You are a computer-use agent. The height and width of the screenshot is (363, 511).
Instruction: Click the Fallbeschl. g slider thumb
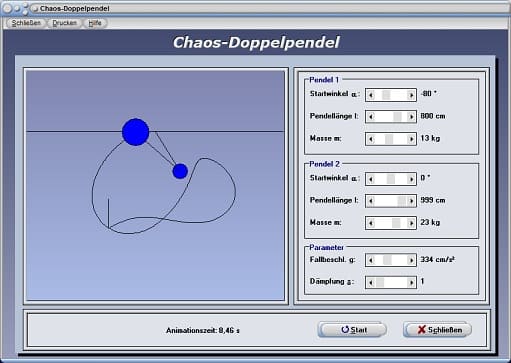click(x=387, y=260)
